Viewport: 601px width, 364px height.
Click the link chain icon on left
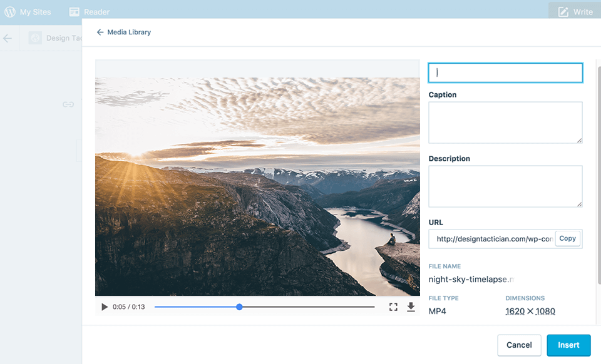[x=68, y=104]
